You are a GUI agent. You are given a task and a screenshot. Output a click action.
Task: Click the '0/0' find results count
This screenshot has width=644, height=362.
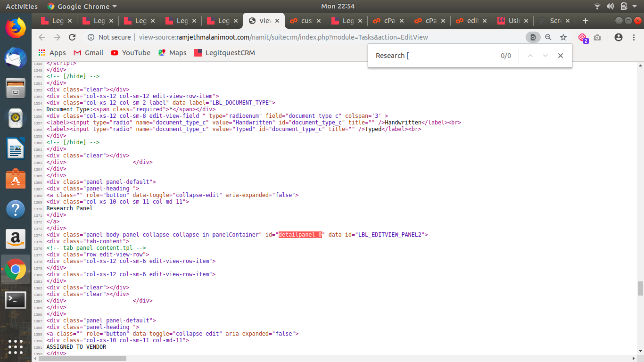506,56
